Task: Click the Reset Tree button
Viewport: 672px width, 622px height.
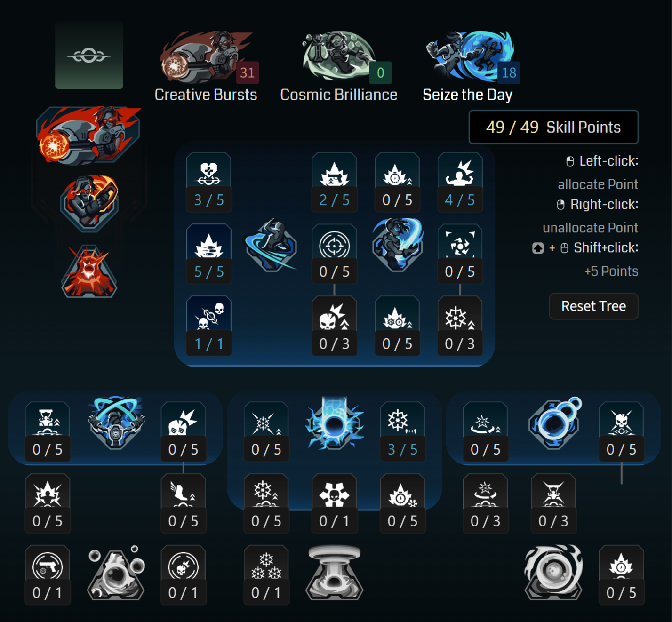Action: (x=593, y=306)
